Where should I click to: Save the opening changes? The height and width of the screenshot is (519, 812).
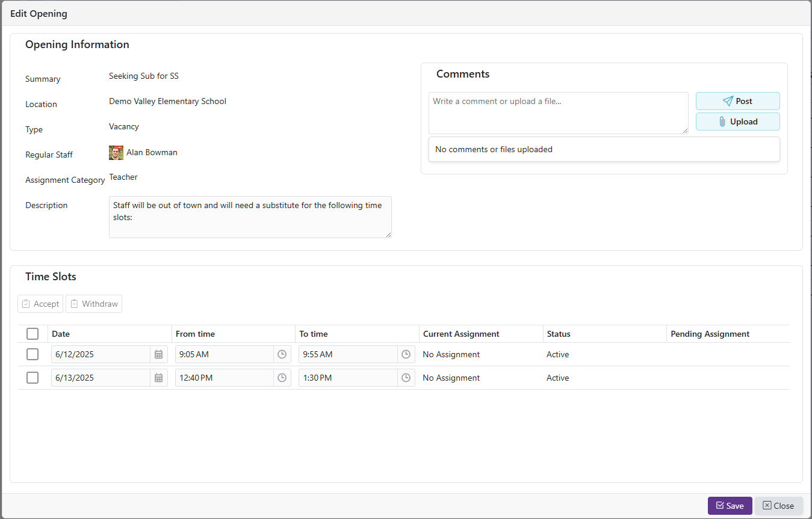click(x=730, y=506)
